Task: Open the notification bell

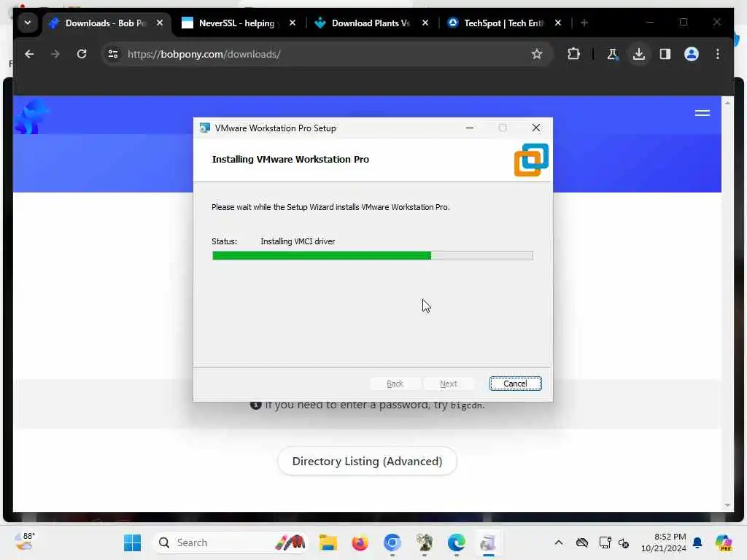Action: [697, 542]
